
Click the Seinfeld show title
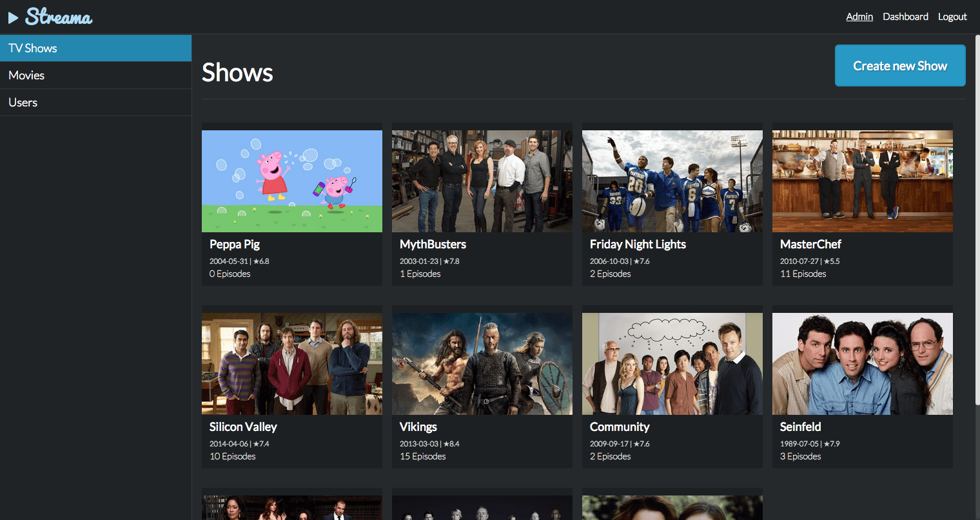pyautogui.click(x=800, y=427)
